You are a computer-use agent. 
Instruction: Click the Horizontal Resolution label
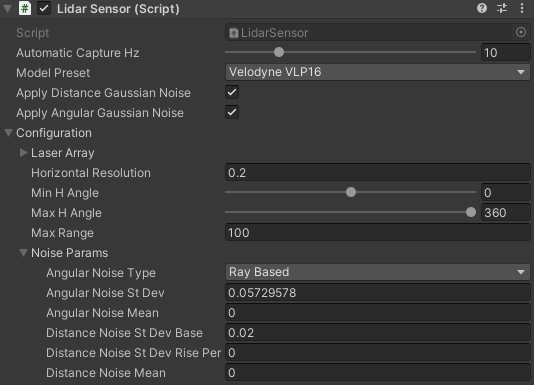coord(91,173)
